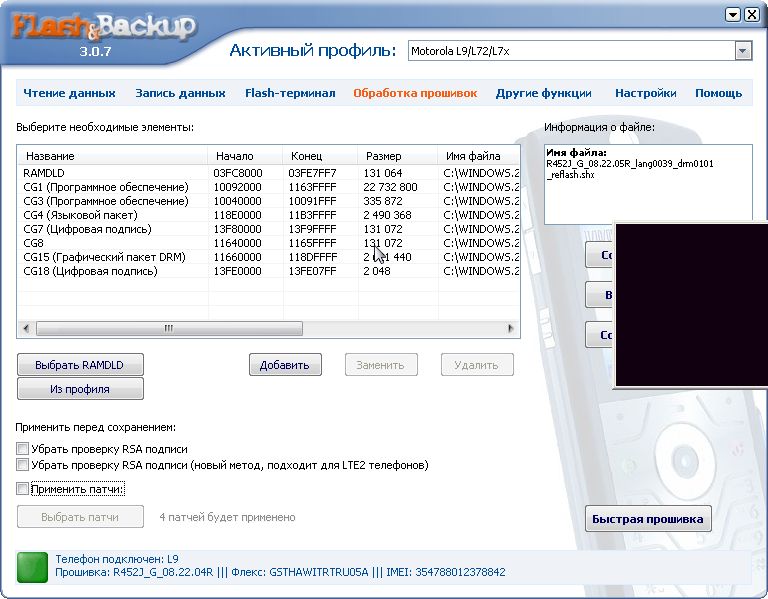Click the Имя файла column header
This screenshot has width=768, height=599.
coord(478,156)
